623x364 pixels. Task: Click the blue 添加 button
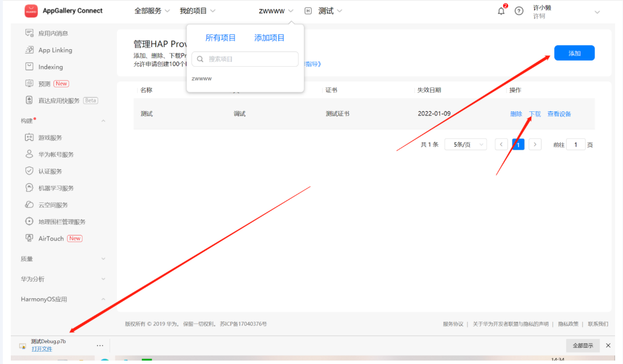pos(574,53)
